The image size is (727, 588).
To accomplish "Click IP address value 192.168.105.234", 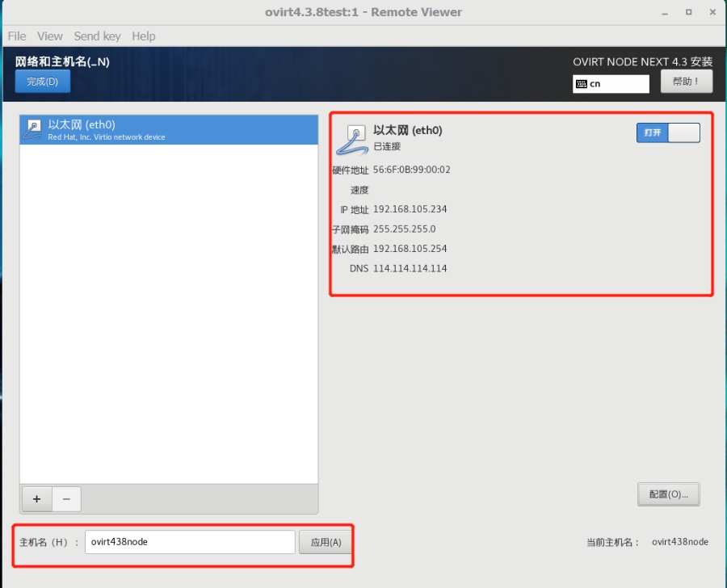I will point(410,209).
